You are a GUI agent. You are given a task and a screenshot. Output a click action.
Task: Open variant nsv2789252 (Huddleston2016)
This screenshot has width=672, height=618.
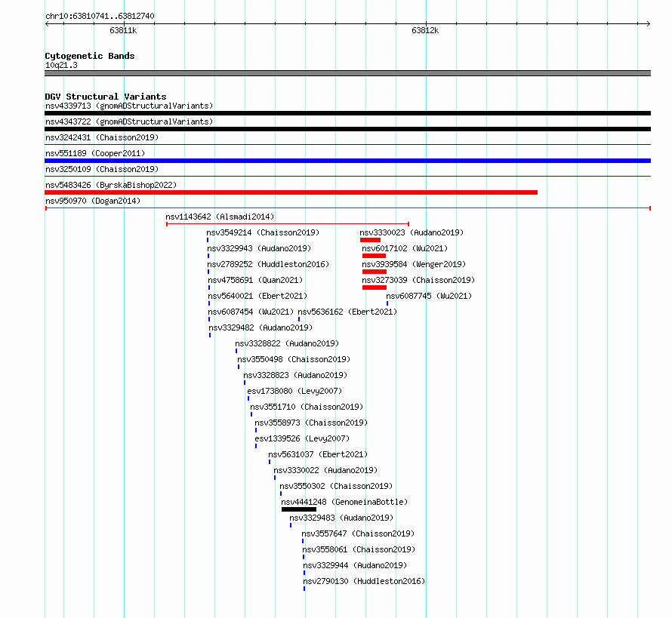pyautogui.click(x=268, y=264)
